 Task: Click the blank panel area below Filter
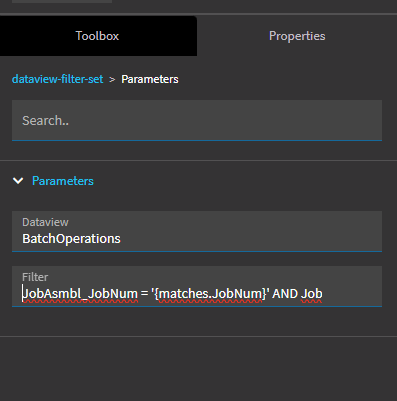(198, 368)
